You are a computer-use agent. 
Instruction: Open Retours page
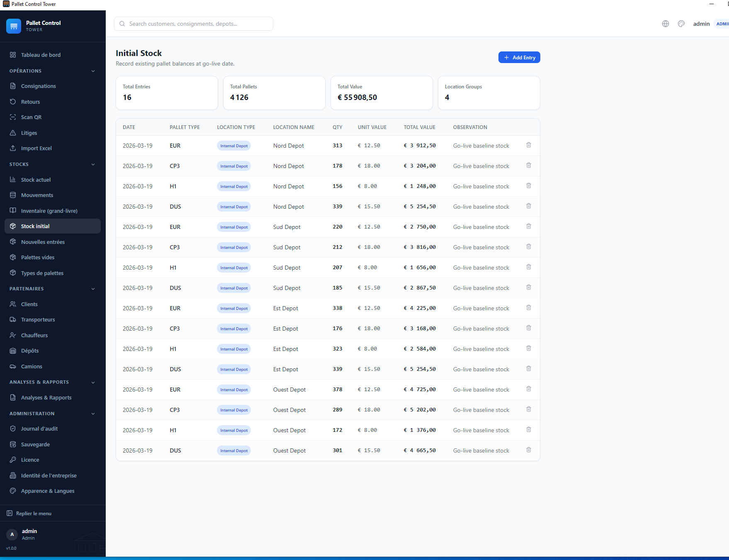tap(53, 102)
